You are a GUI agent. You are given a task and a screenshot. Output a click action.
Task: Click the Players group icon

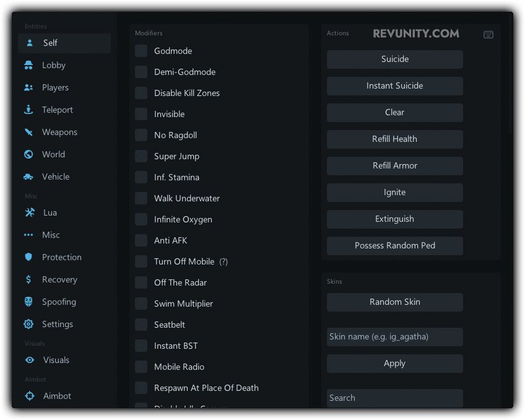(x=28, y=87)
